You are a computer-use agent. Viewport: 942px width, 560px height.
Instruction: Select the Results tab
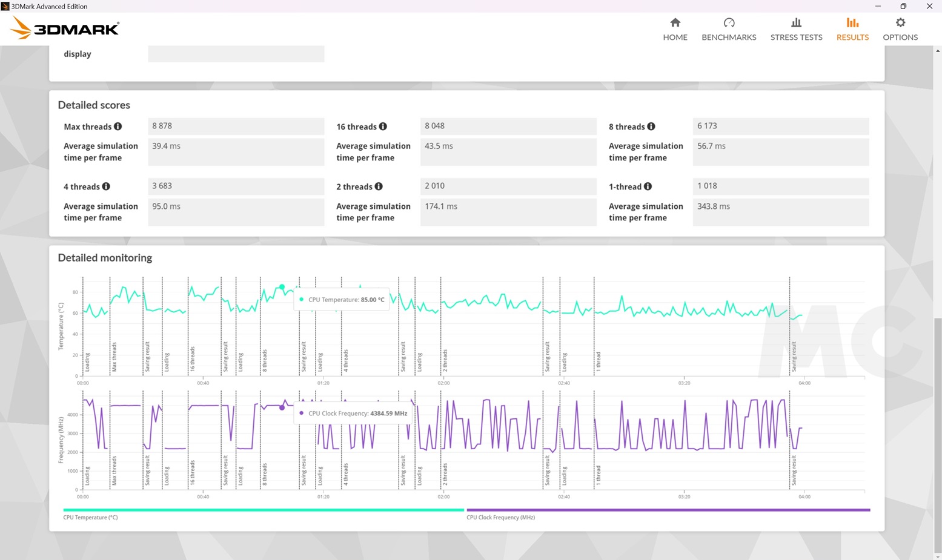click(x=852, y=29)
